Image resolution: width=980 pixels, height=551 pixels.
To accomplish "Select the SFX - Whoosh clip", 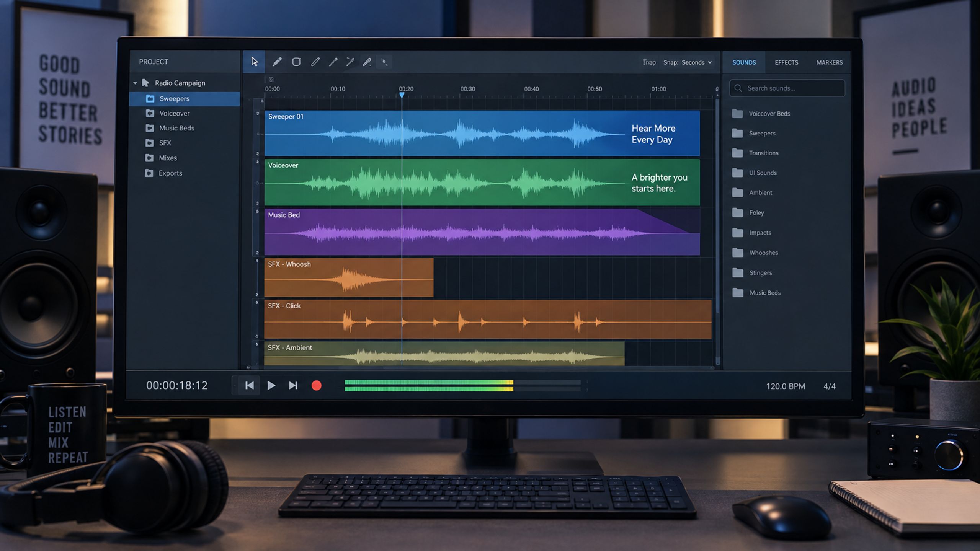I will tap(349, 277).
